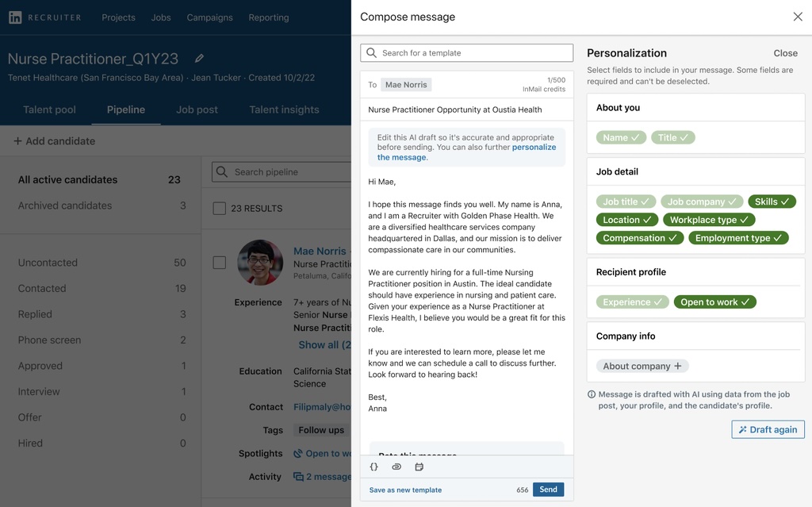The width and height of the screenshot is (812, 507).
Task: Click Close in Personalization panel
Action: [x=785, y=53]
